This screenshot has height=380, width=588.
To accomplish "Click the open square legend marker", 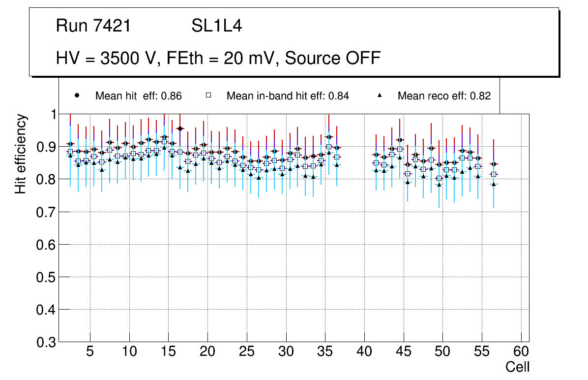I will click(x=208, y=95).
